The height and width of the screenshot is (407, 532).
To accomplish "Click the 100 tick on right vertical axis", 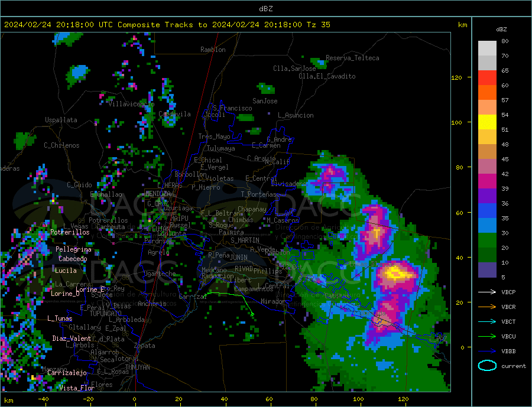I will (456, 122).
